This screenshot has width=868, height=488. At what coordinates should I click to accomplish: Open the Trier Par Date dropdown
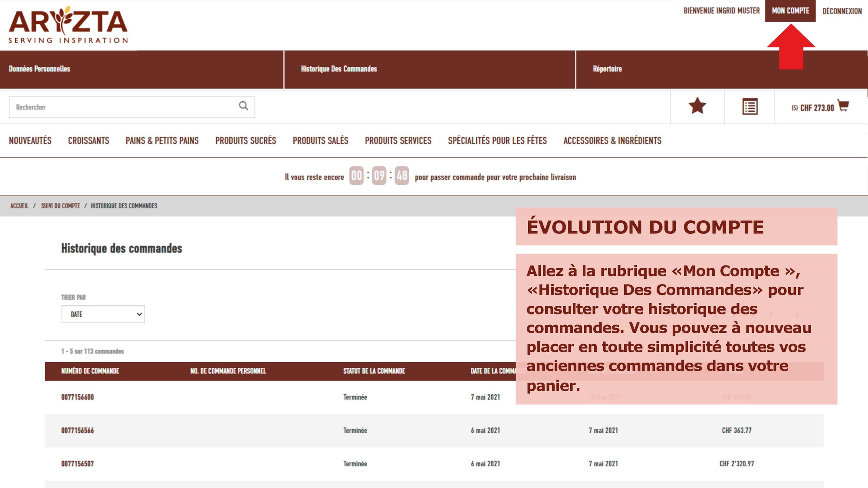pos(103,314)
